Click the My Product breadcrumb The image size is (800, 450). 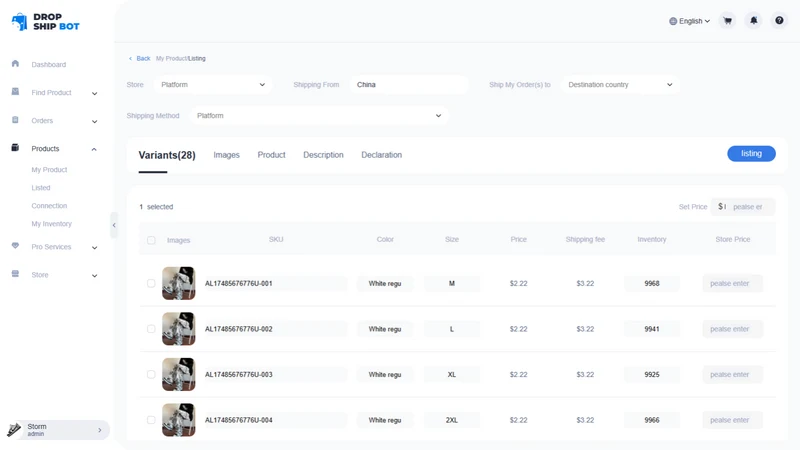(171, 59)
